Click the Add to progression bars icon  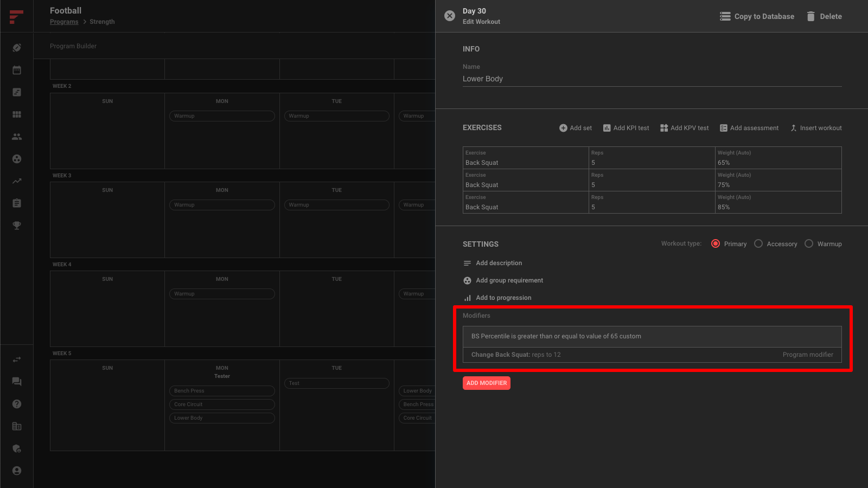467,298
